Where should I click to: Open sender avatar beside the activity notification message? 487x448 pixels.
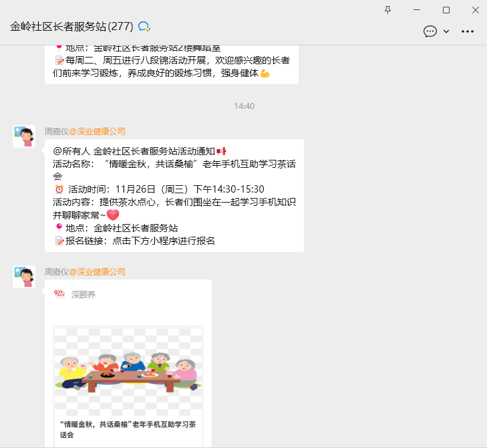tap(25, 136)
